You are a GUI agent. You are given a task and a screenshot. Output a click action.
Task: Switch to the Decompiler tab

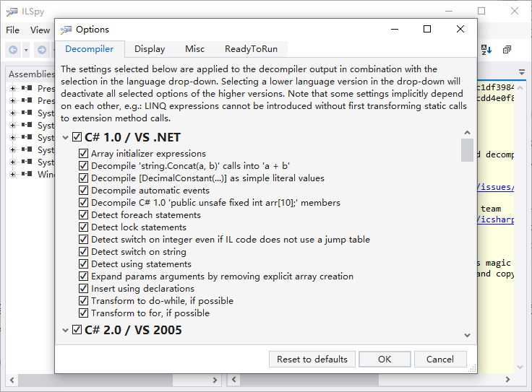[90, 49]
